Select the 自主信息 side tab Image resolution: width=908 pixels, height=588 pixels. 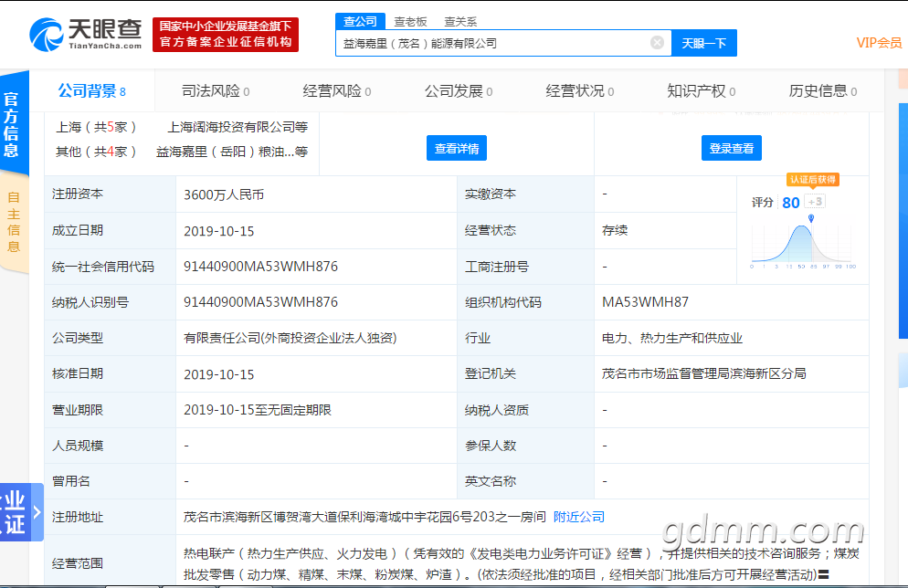14,222
